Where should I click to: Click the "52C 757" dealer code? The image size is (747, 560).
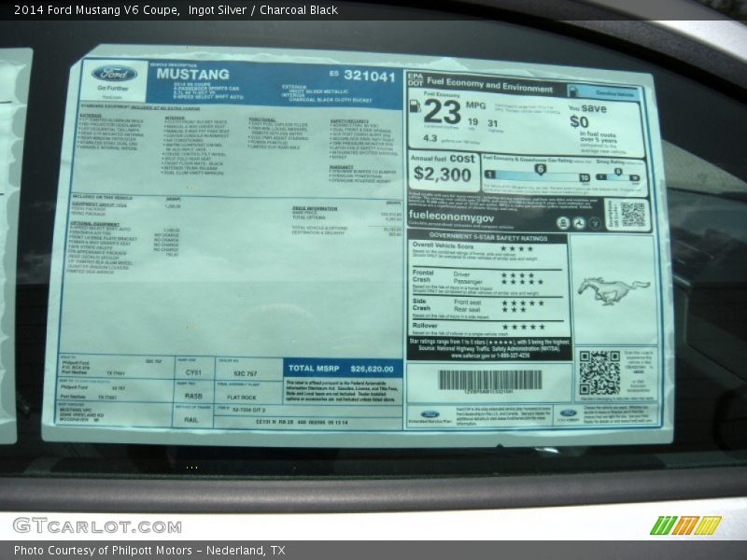click(246, 373)
